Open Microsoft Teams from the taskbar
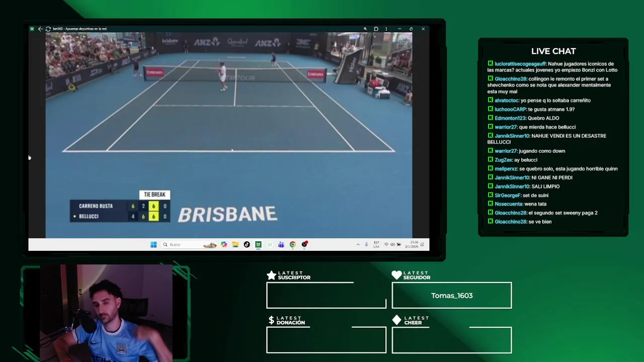Image resolution: width=644 pixels, height=362 pixels. 281,244
